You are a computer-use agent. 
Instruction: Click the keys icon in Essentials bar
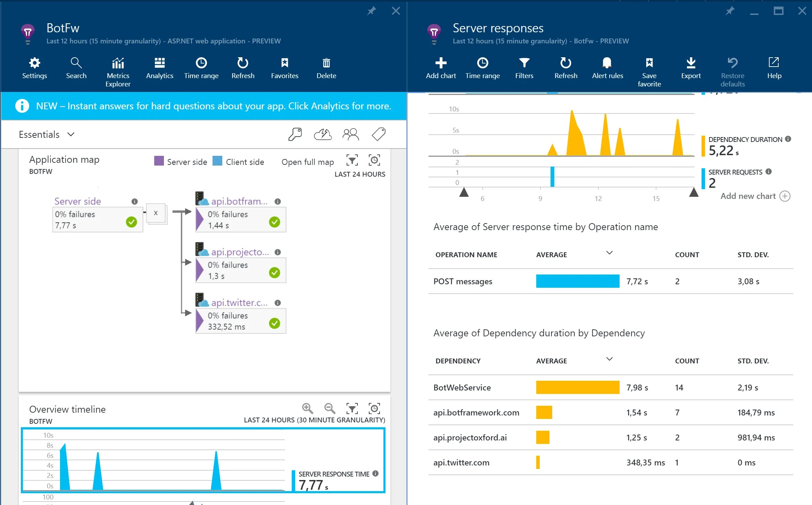pos(295,134)
